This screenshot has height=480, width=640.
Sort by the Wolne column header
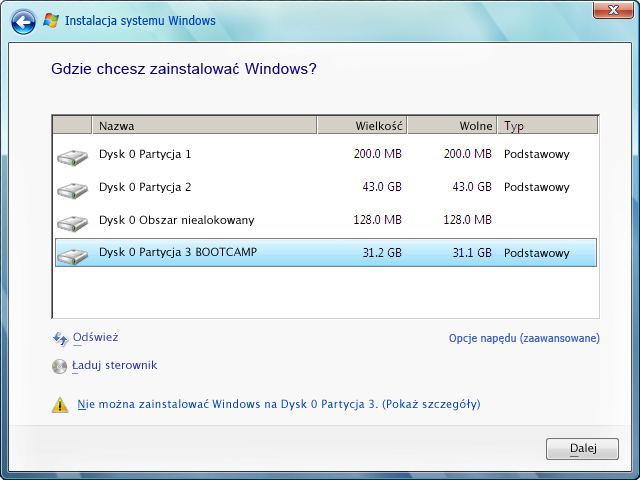(x=452, y=125)
